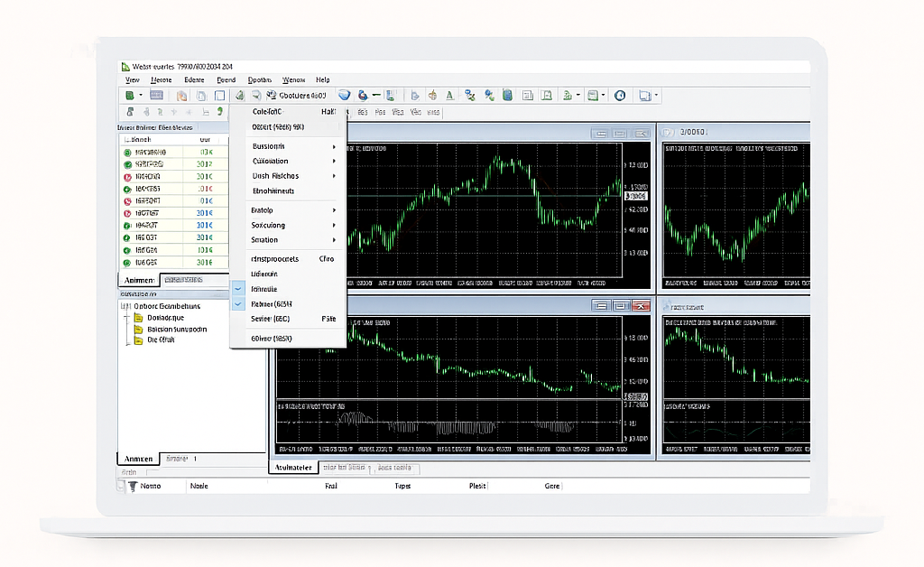Click the Types column header
The image size is (924, 567).
(402, 487)
